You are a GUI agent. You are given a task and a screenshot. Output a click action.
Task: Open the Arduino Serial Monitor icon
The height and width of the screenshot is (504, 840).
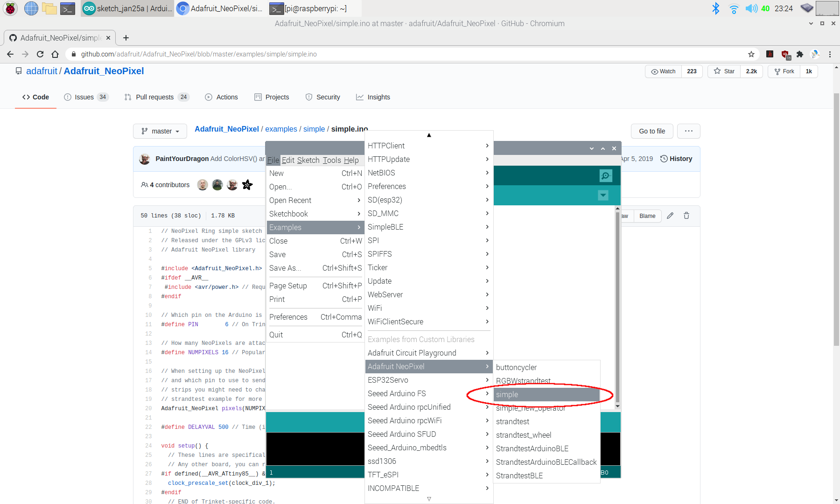click(x=606, y=175)
